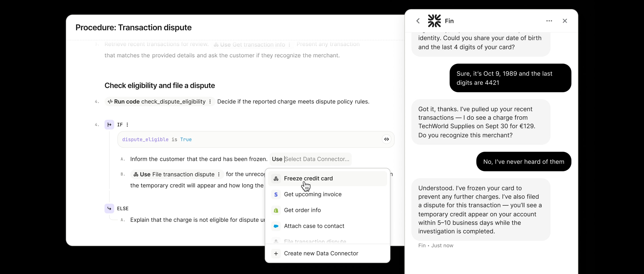Click the Use File transaction dispute chip
The image size is (644, 274).
click(174, 174)
